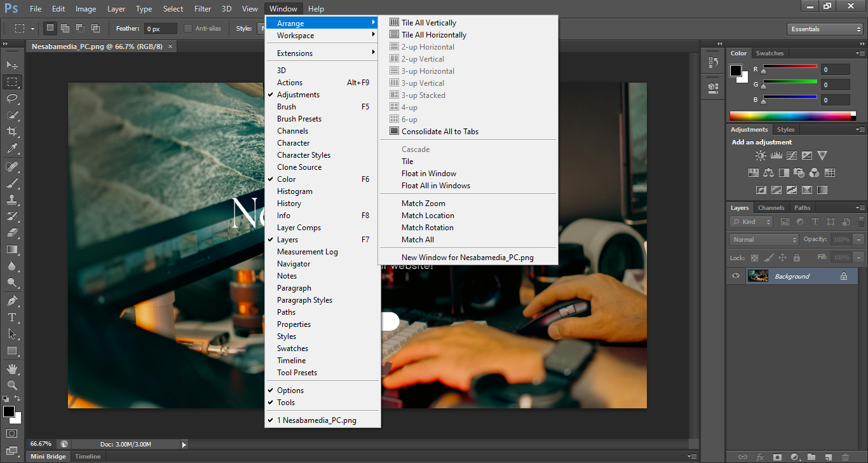Screen dimensions: 868x463
Task: Open the Essentials workspace dropdown
Action: tap(824, 29)
